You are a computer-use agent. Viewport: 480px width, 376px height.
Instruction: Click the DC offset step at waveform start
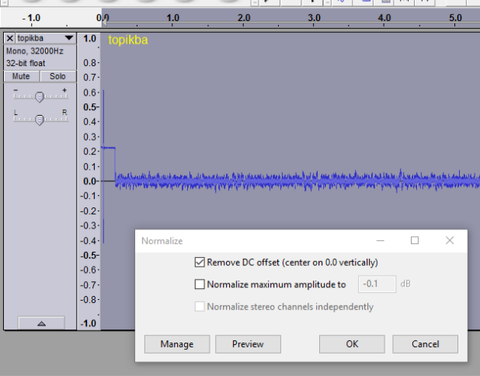[109, 148]
